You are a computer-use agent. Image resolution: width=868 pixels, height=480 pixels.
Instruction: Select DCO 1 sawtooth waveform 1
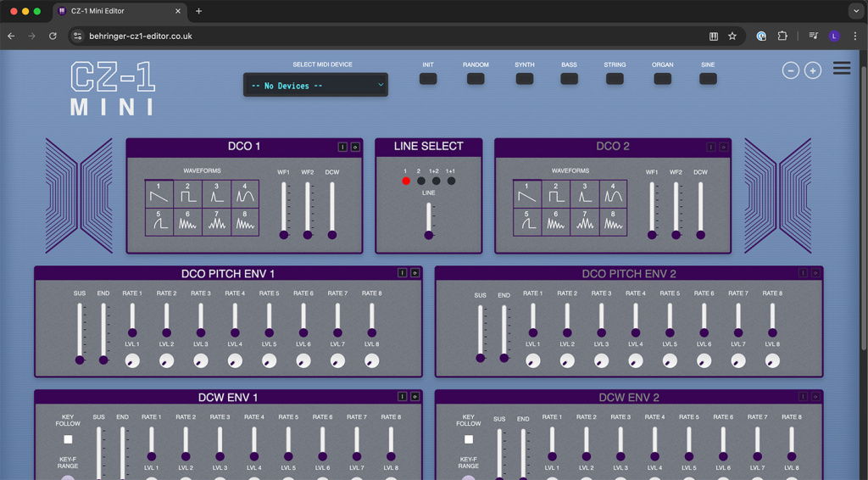[x=159, y=193]
